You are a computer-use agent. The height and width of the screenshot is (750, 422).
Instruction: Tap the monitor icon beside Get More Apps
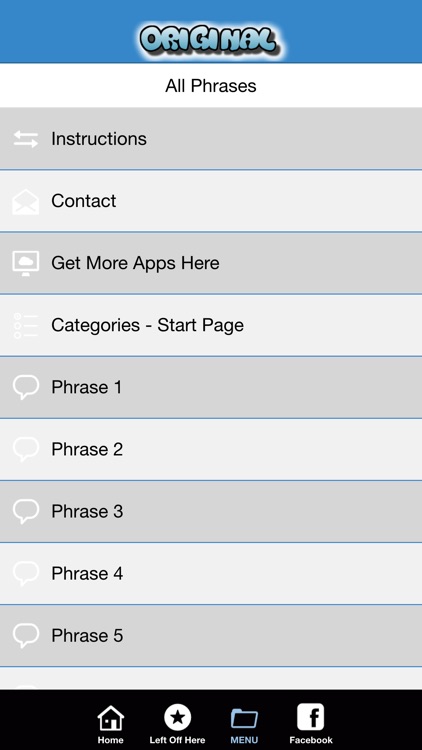tap(25, 263)
